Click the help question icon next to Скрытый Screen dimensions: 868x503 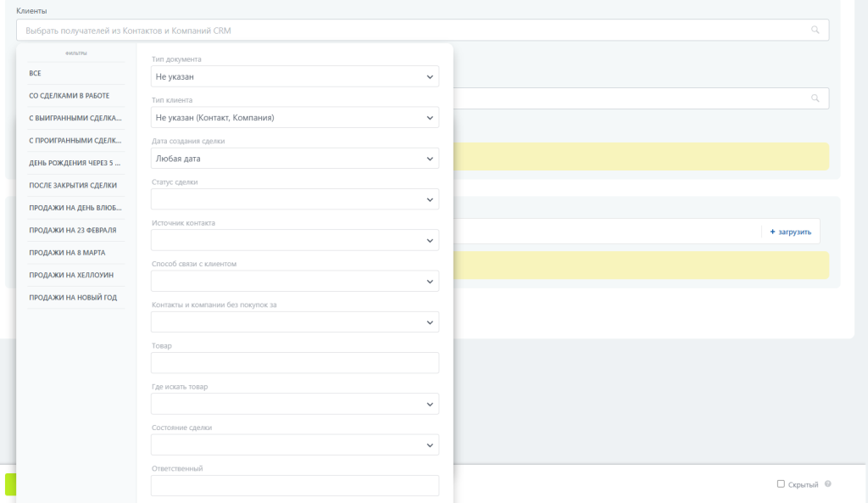pos(827,484)
